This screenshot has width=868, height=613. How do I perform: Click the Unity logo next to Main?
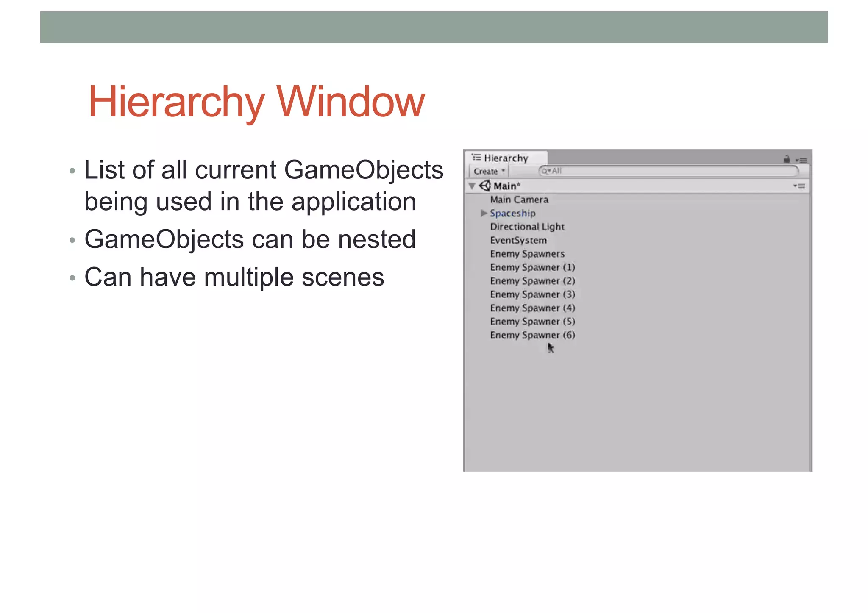pyautogui.click(x=485, y=186)
